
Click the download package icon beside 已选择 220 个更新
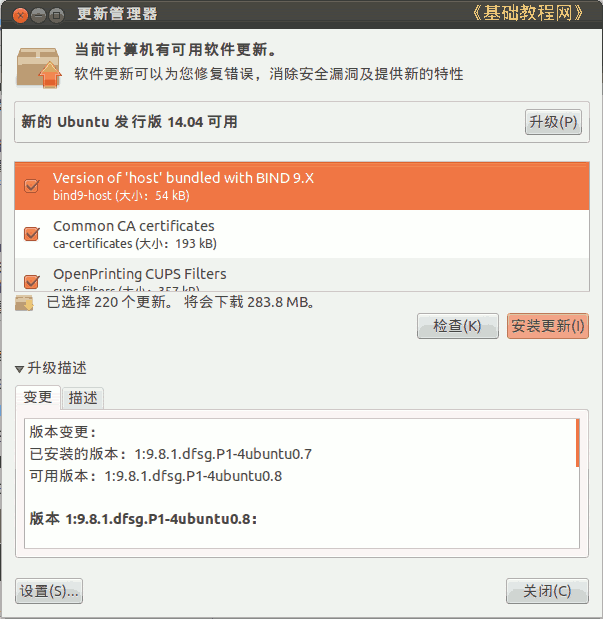pyautogui.click(x=24, y=303)
